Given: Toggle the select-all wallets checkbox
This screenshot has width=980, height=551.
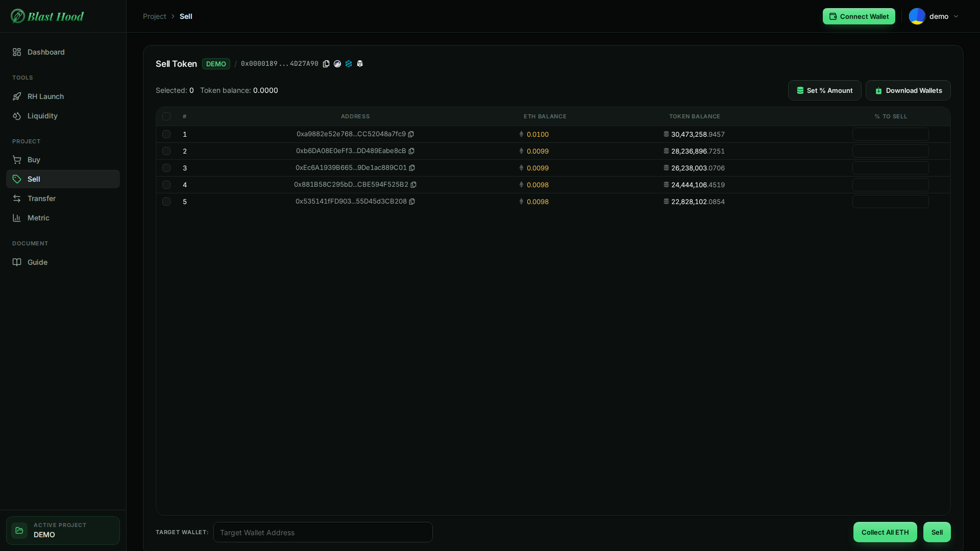Looking at the screenshot, I should tap(166, 116).
